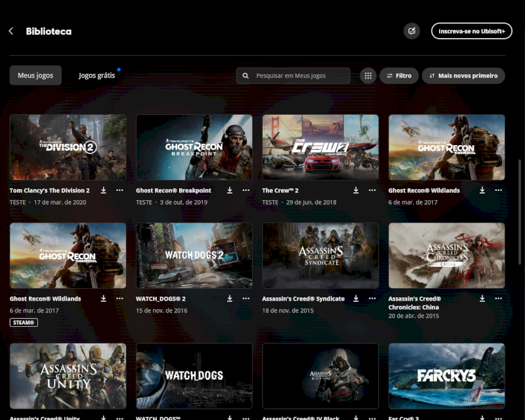This screenshot has height=420, width=525.
Task: Open The Division 2 cover thumbnail
Action: (68, 148)
